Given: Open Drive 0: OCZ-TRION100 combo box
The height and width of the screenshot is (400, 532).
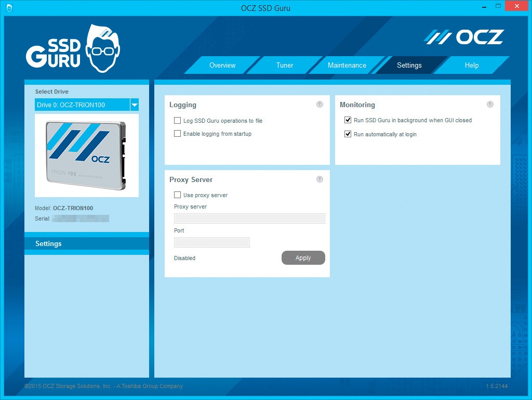Looking at the screenshot, I should (87, 105).
